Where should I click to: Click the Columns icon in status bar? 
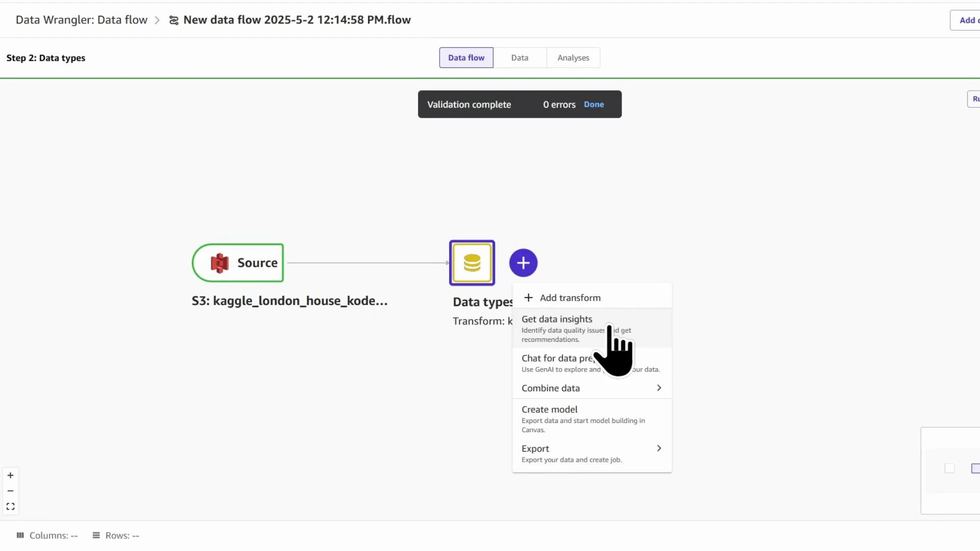coord(20,535)
